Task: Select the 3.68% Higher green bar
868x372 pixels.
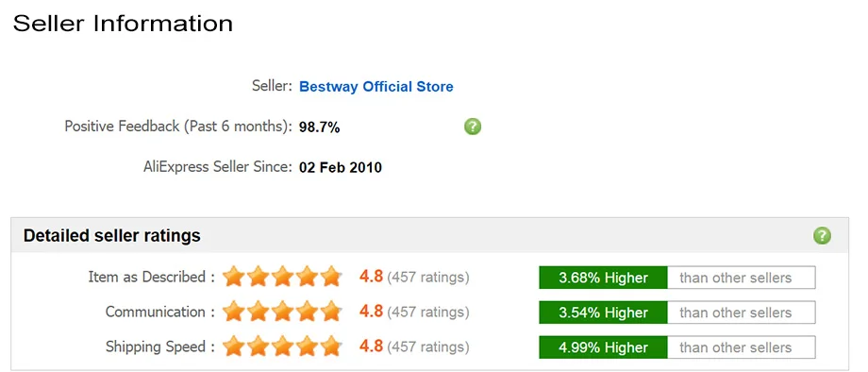Action: (603, 278)
